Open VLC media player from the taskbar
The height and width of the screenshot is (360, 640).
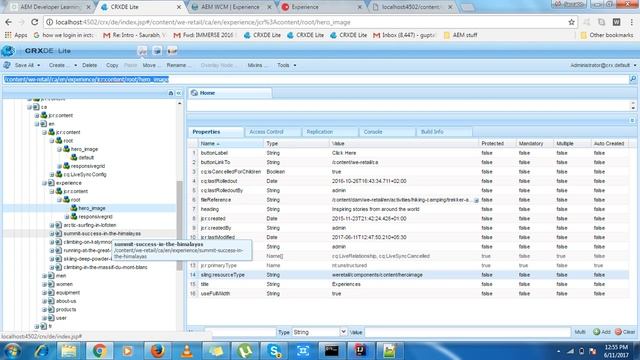(x=187, y=351)
